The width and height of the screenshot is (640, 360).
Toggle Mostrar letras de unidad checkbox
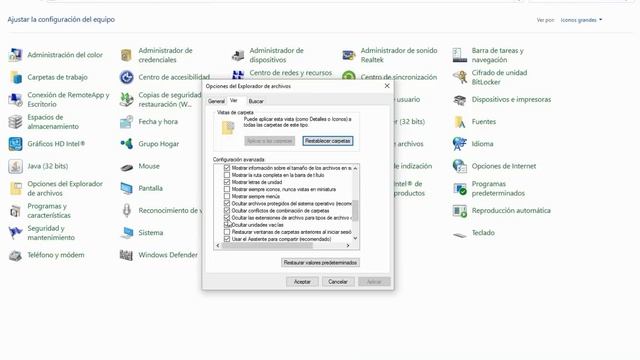[x=227, y=182]
